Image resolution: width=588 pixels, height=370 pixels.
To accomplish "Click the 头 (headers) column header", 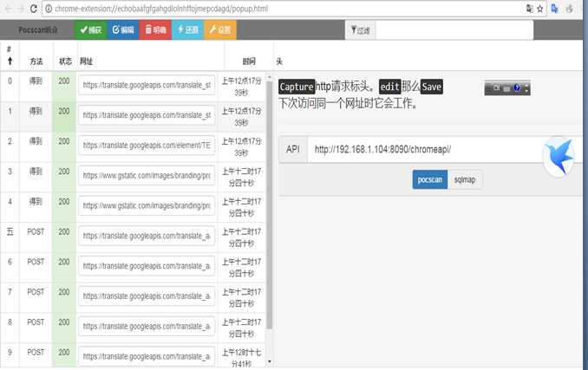I will (x=279, y=61).
